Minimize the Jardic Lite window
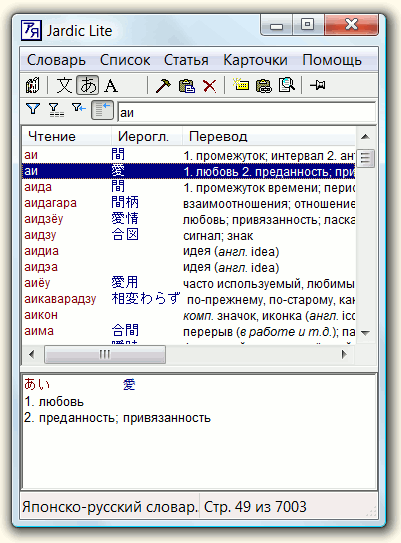This screenshot has height=543, width=401. (x=276, y=25)
